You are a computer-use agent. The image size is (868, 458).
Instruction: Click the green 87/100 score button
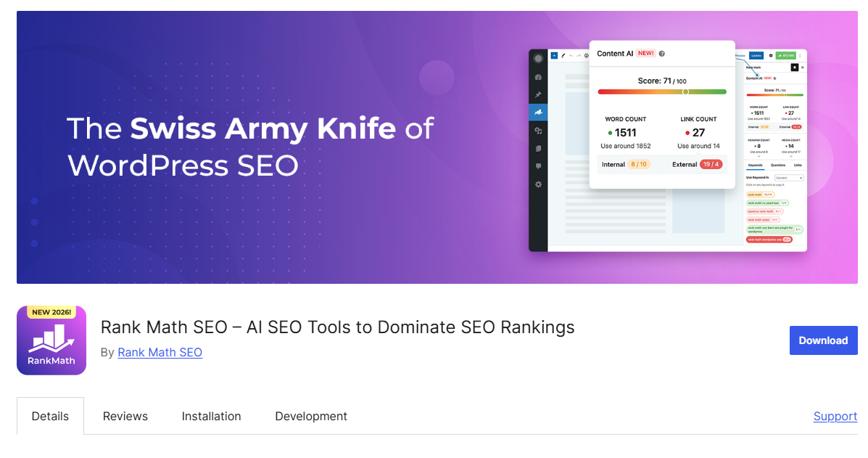(785, 55)
